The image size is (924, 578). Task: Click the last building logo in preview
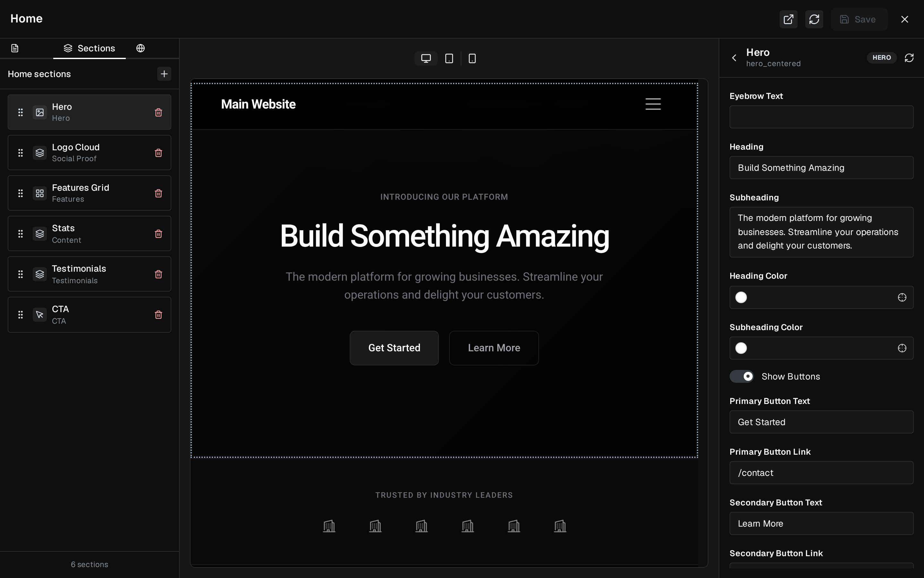pyautogui.click(x=560, y=526)
